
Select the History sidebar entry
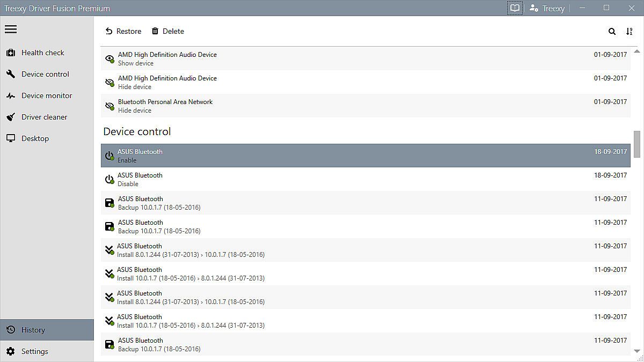coord(47,330)
